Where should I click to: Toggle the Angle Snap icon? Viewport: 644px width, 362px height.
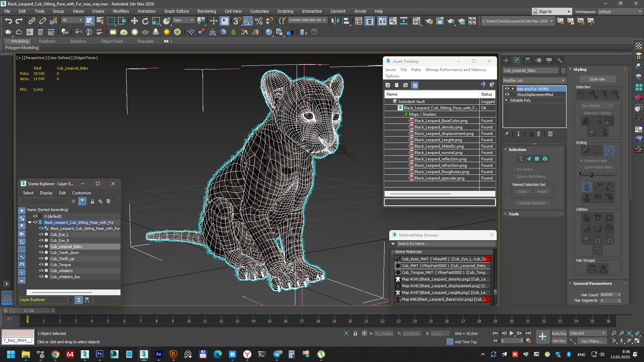248,21
